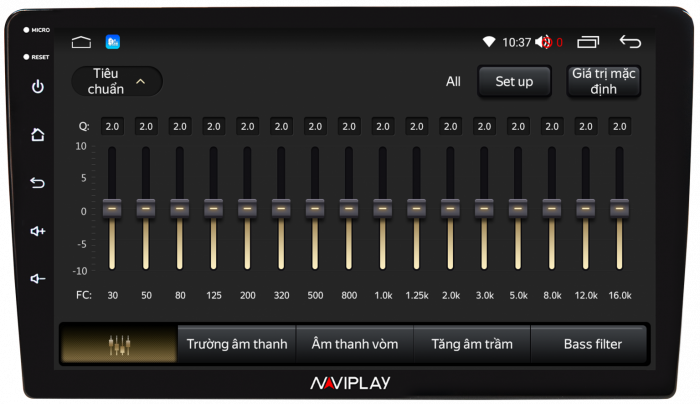The image size is (700, 404).
Task: Open the Bass filter tab
Action: [592, 344]
